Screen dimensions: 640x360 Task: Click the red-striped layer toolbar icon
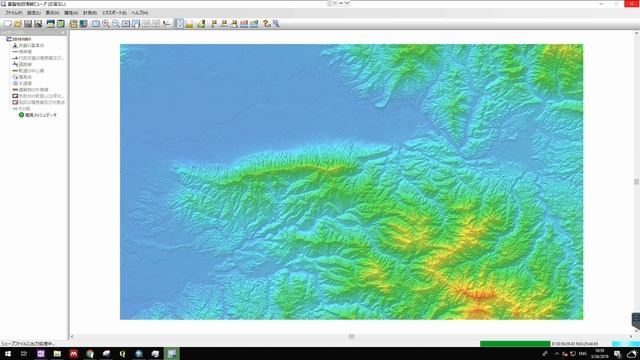(x=244, y=24)
